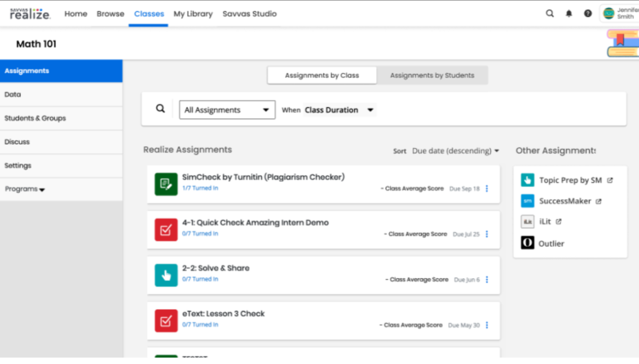Click the SuccessMaker external link arrow

[598, 201]
